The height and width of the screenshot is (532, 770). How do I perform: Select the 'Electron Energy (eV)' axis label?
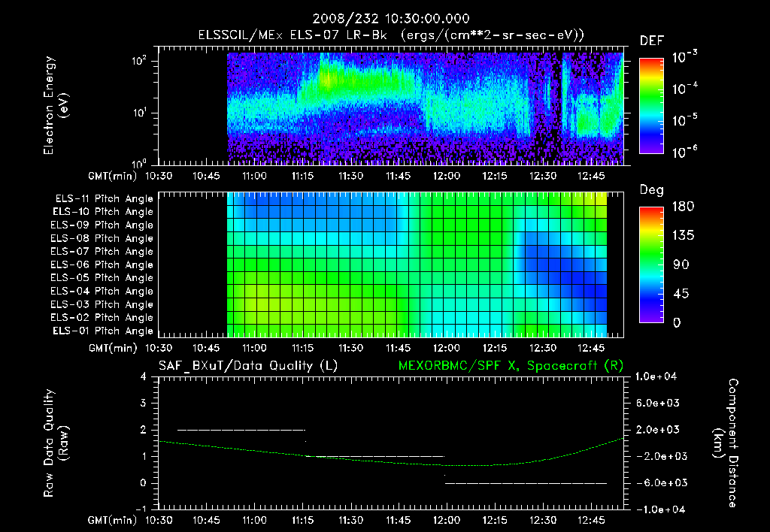(56, 105)
